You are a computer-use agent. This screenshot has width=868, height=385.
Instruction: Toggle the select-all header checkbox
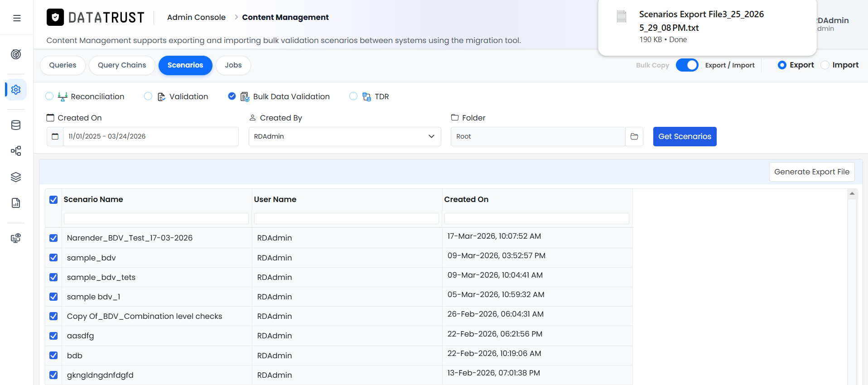point(53,200)
